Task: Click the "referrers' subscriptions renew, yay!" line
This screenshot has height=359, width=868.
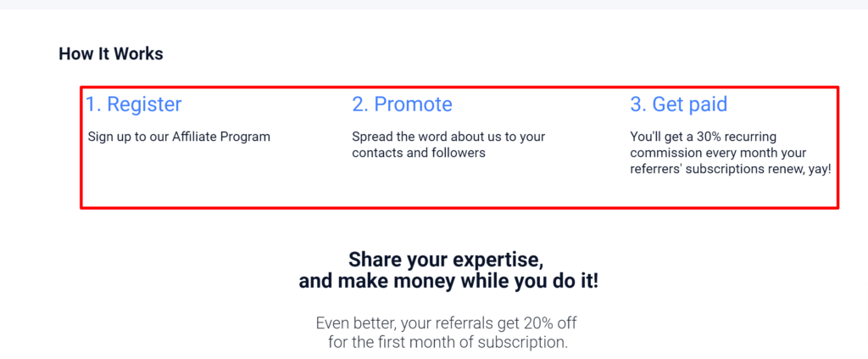Action: [731, 170]
